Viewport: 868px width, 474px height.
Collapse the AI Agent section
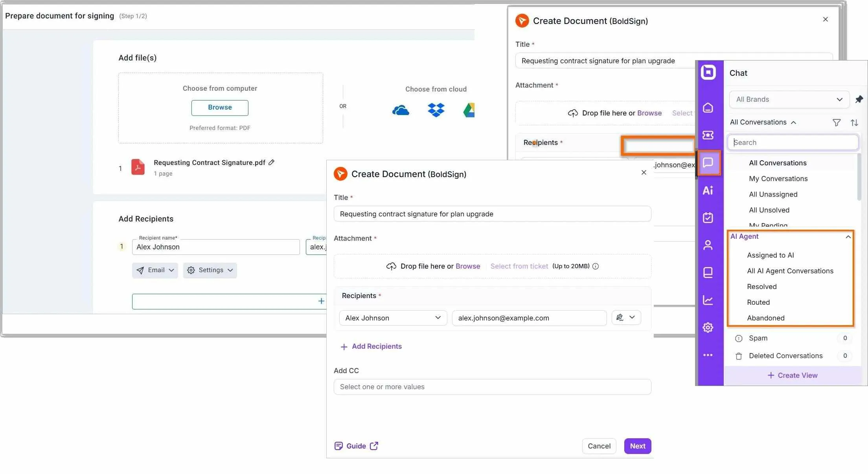848,237
